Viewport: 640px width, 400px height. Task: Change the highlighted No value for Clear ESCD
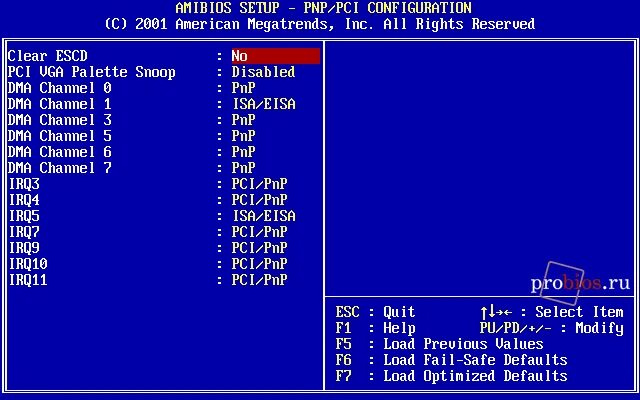click(276, 56)
